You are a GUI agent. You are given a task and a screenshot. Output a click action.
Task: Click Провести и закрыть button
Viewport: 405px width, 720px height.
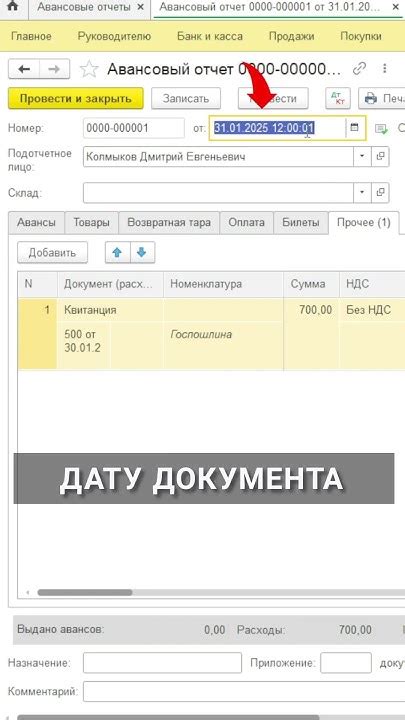pyautogui.click(x=76, y=98)
